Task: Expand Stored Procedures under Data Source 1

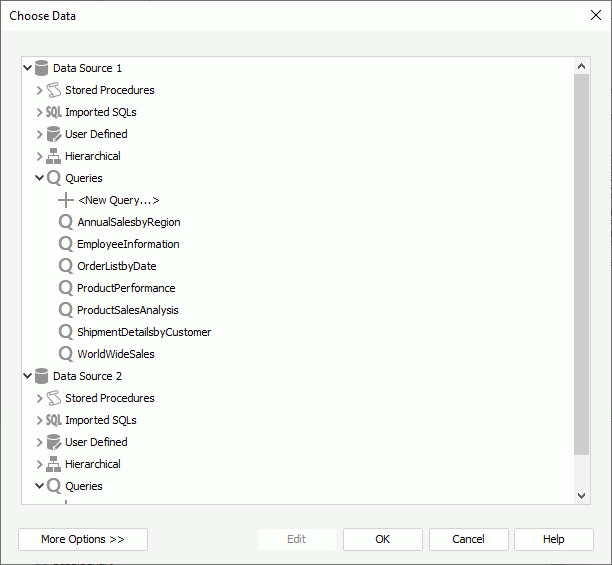Action: coord(39,90)
